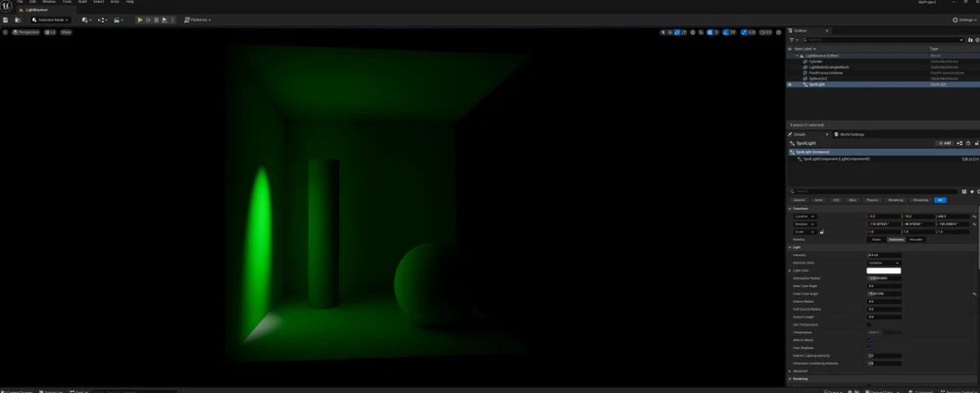
Task: Toggle rotation angle snapping icon
Action: click(727, 32)
